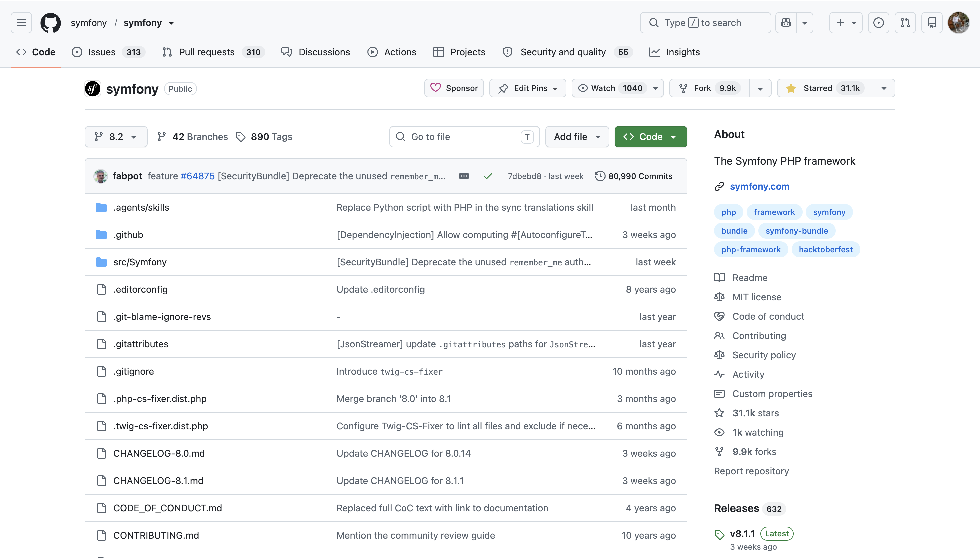This screenshot has width=980, height=558.
Task: Click Report repository link
Action: (x=751, y=471)
